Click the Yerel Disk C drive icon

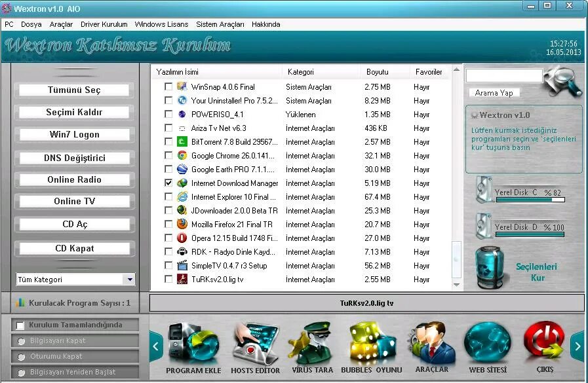(x=484, y=189)
